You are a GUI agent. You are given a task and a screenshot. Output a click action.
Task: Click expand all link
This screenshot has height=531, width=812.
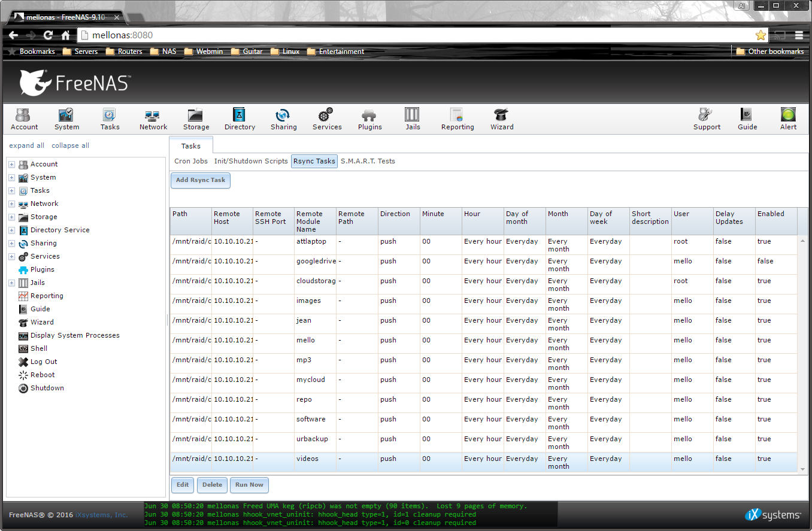[x=26, y=145]
